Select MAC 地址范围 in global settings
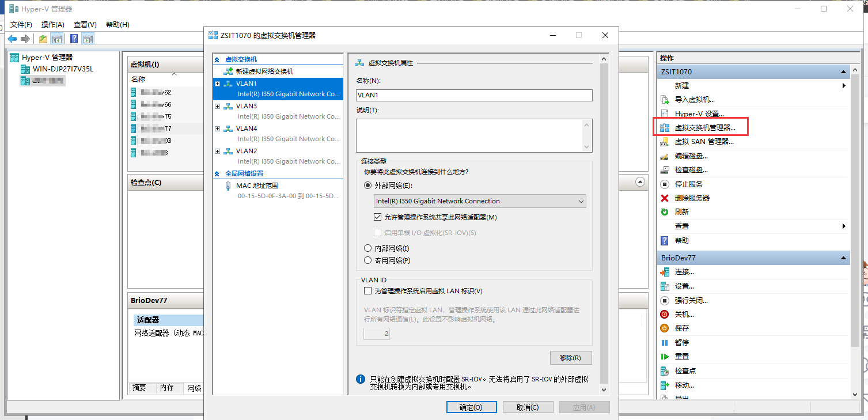Image resolution: width=868 pixels, height=420 pixels. (257, 186)
